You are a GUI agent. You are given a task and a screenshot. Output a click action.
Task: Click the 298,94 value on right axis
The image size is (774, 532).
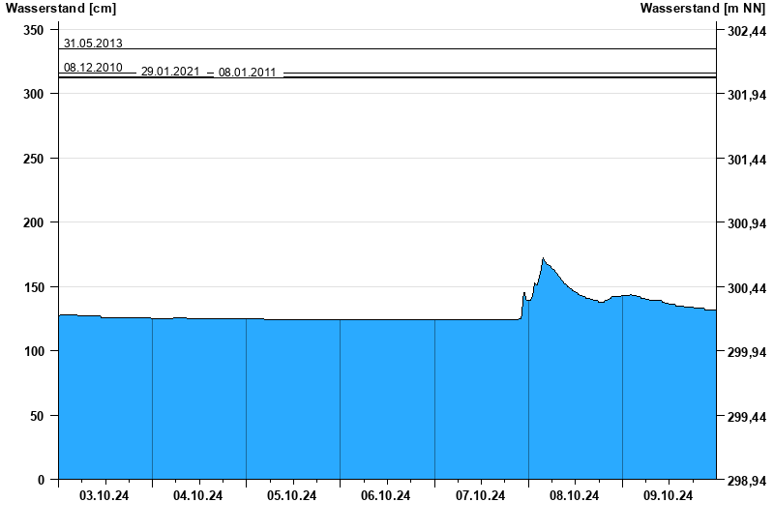coord(746,481)
